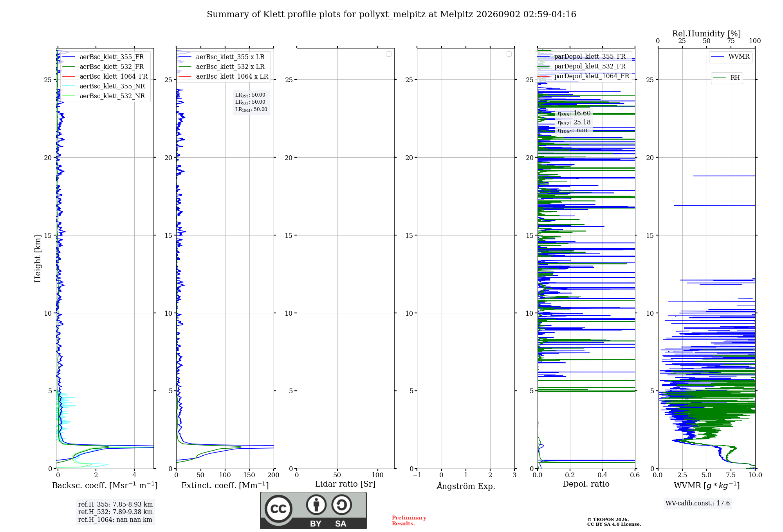Click the empty legend box in Ångström plot
Screen dimensions: 783x532
pyautogui.click(x=509, y=54)
